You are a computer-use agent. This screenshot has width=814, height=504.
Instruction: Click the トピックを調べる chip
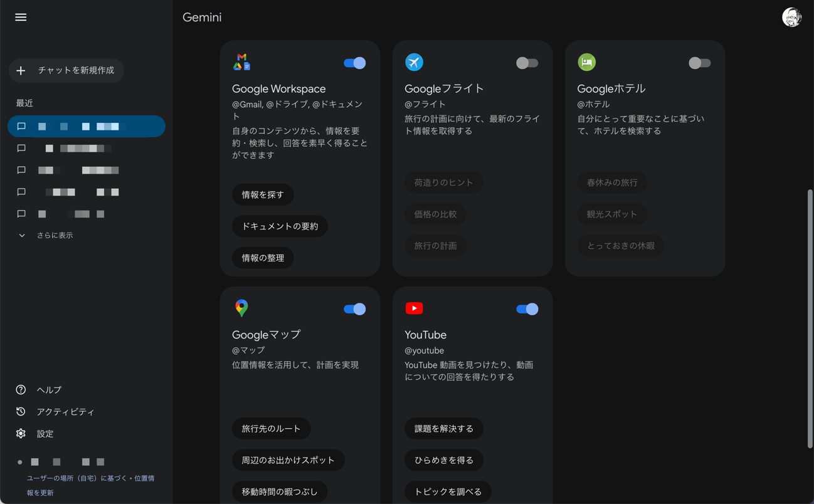[x=448, y=492]
